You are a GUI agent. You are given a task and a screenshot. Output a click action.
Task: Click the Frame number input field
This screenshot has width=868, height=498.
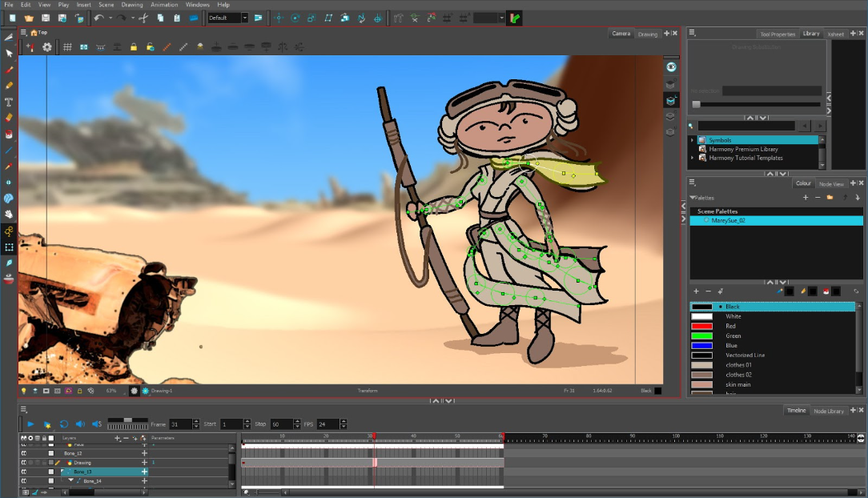(180, 424)
